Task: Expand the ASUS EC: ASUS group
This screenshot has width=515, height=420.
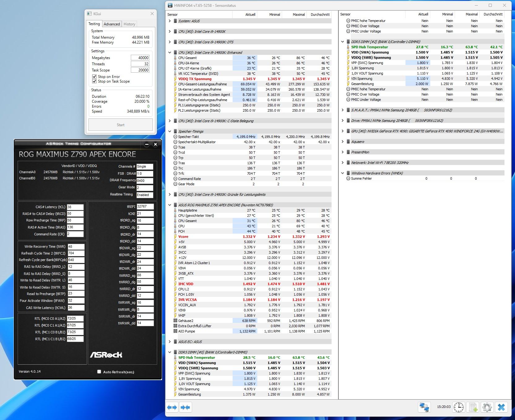Action: click(x=170, y=342)
